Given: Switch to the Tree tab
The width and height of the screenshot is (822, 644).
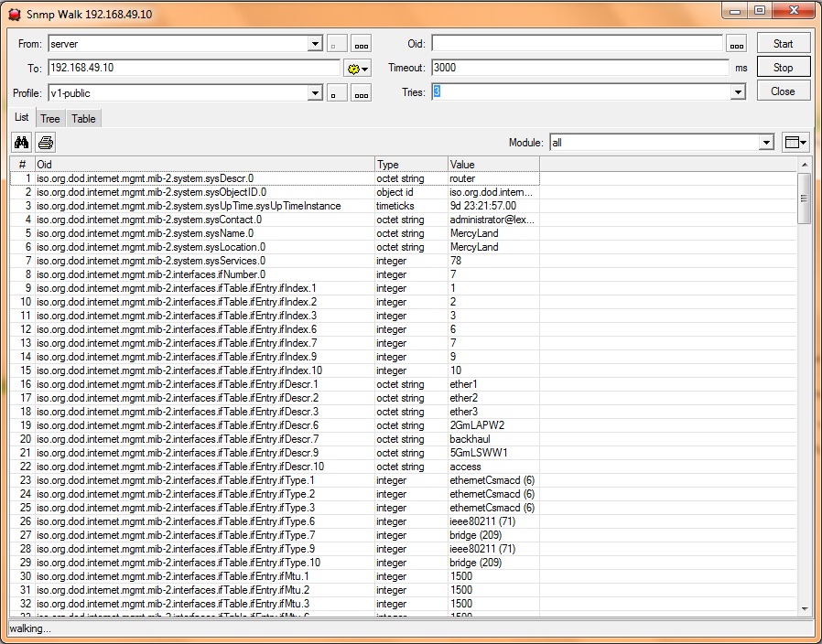Looking at the screenshot, I should [x=49, y=118].
